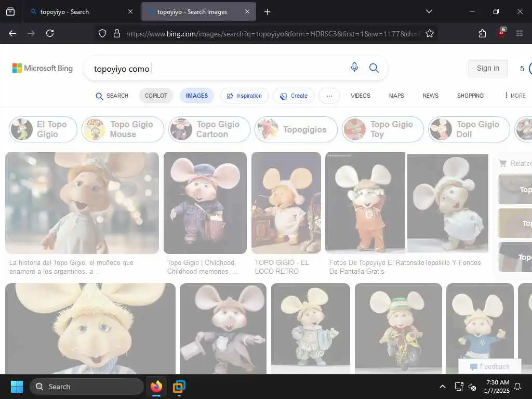Submit the query with the magnifier search icon

click(x=374, y=68)
